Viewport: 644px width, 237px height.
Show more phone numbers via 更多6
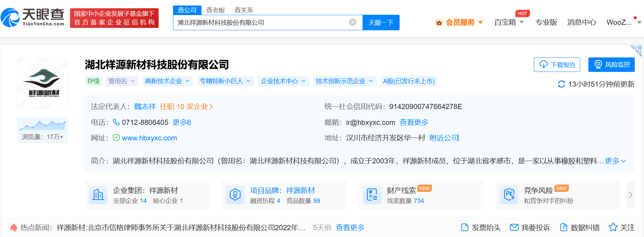pos(182,122)
